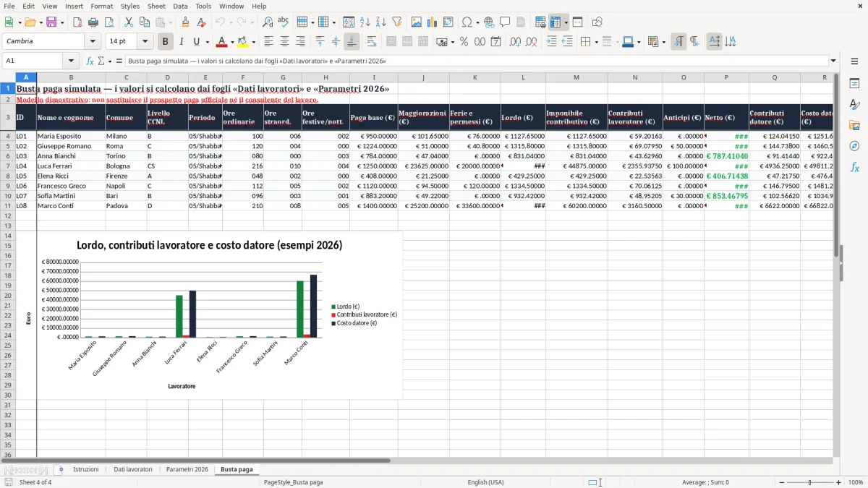Image resolution: width=868 pixels, height=488 pixels.
Task: Toggle Left-to-Right paragraph direction
Action: click(x=678, y=42)
